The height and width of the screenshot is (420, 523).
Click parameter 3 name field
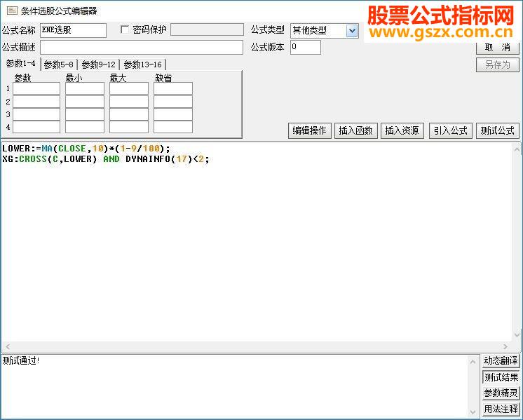click(36, 114)
